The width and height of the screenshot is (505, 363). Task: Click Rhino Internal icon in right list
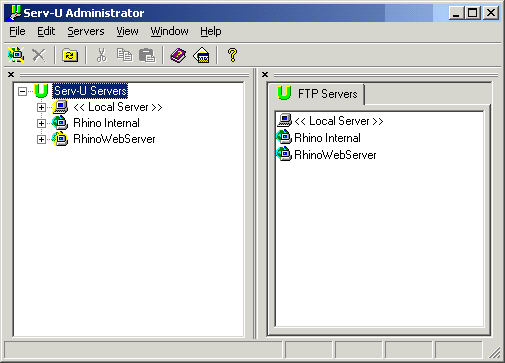point(284,137)
